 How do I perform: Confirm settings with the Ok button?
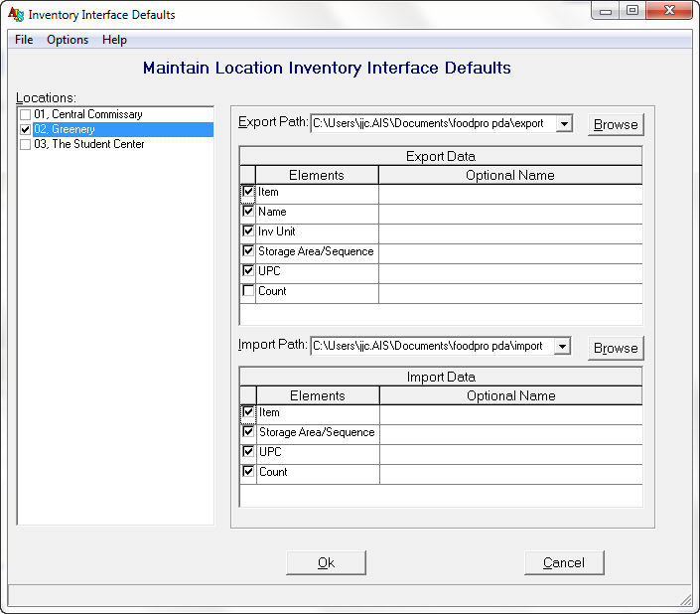(x=326, y=562)
